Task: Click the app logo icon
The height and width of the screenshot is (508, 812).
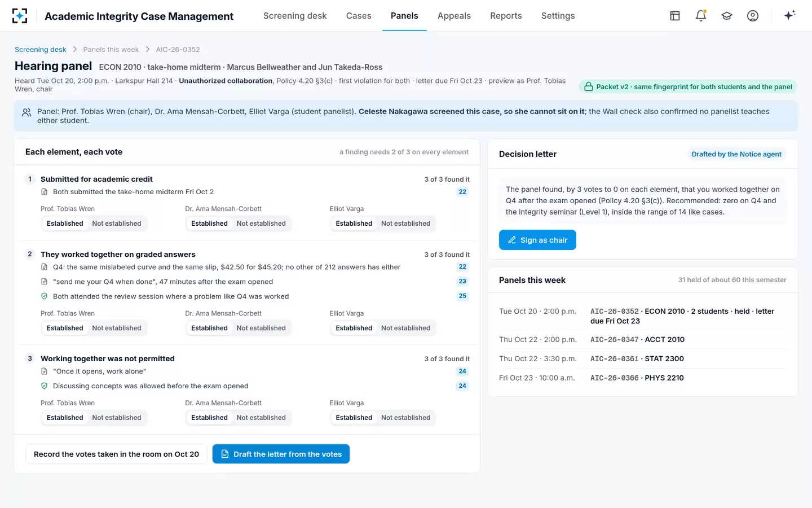Action: pyautogui.click(x=20, y=16)
